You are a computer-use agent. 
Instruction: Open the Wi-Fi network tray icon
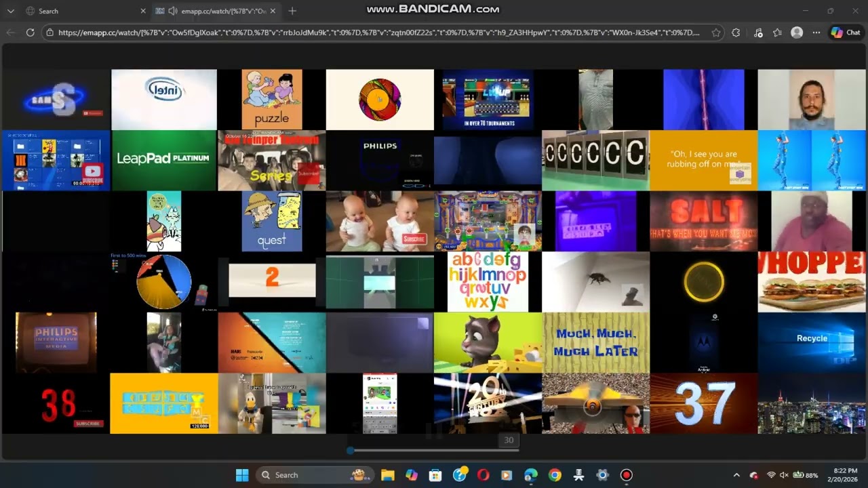coord(771,475)
